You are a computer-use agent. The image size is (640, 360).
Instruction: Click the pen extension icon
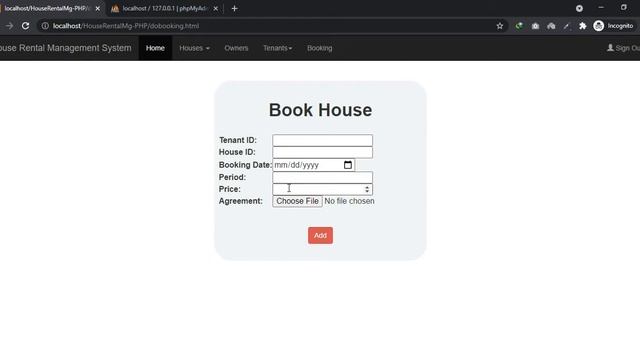click(566, 26)
